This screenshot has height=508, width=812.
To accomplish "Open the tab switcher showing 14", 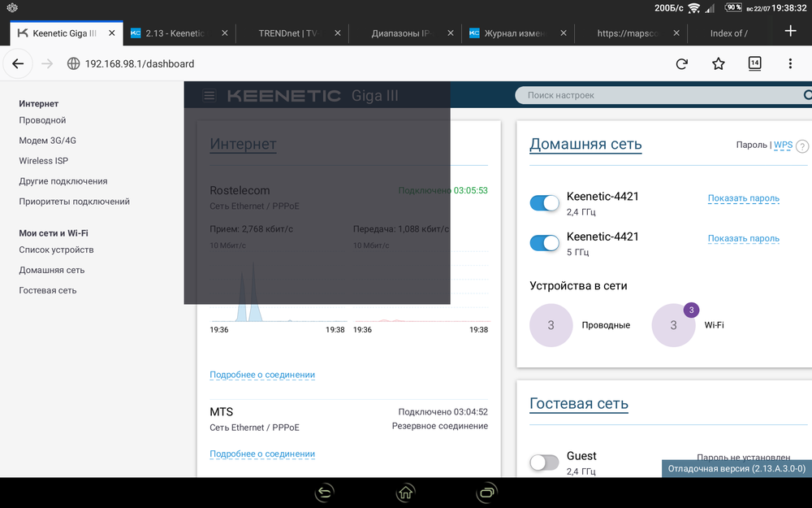I will click(x=754, y=63).
